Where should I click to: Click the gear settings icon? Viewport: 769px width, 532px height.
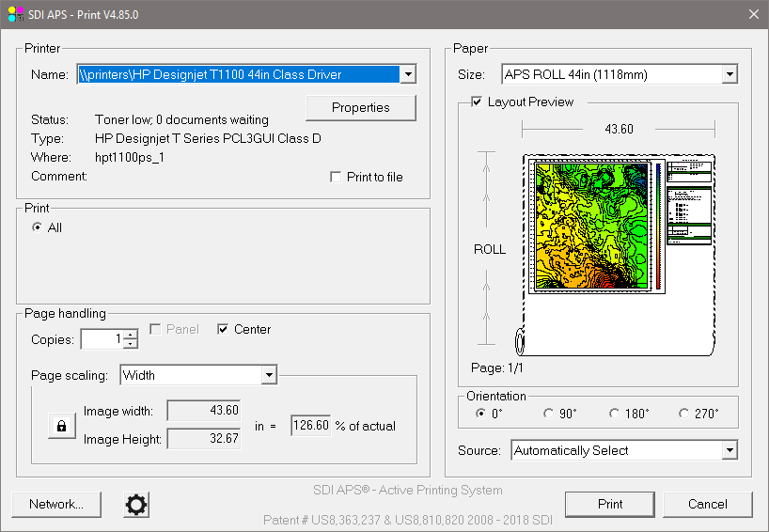(x=136, y=505)
